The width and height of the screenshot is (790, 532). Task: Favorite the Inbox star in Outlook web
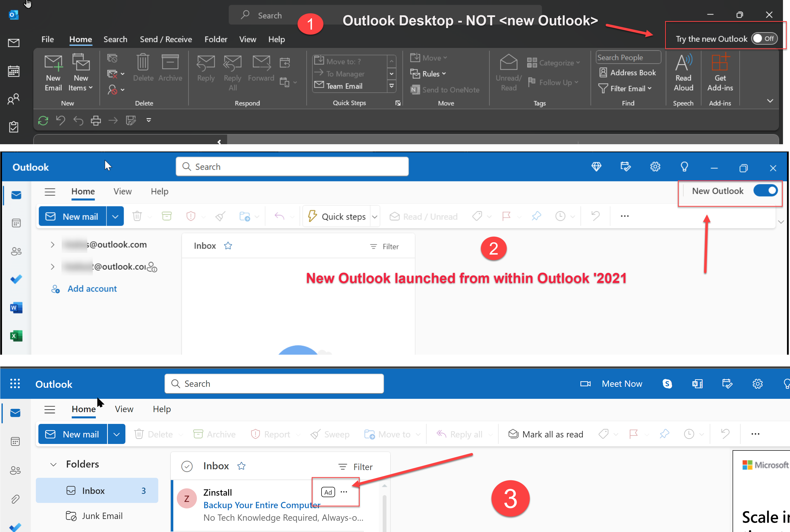(x=241, y=466)
